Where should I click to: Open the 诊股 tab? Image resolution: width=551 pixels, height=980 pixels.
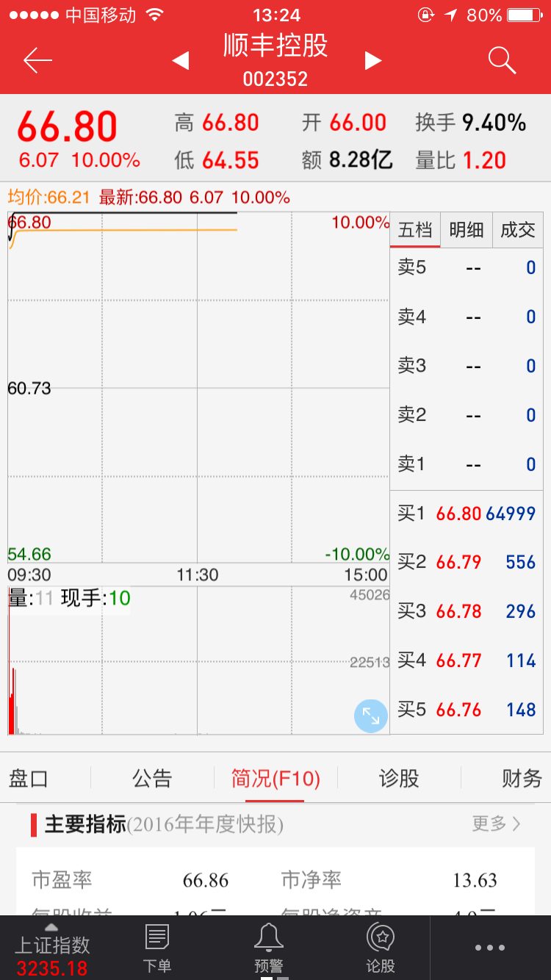click(x=399, y=778)
